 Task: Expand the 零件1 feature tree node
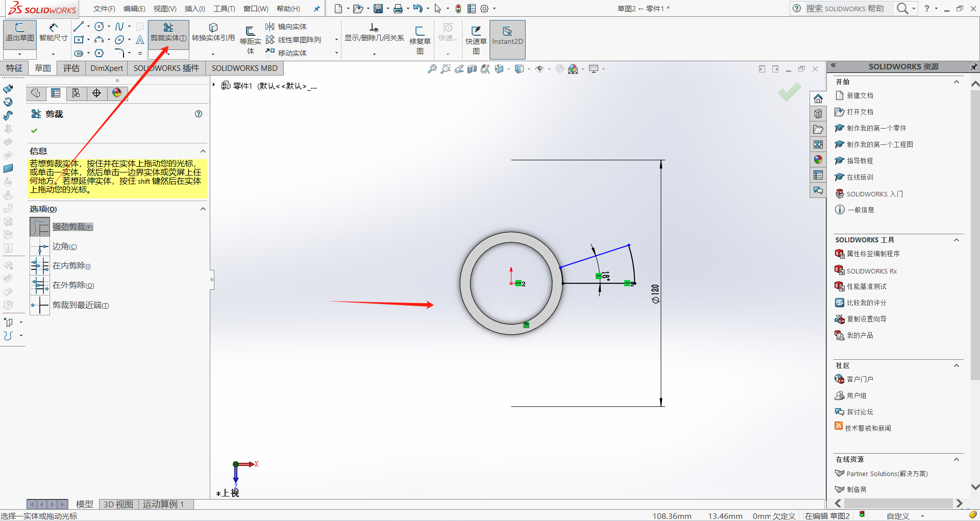(214, 85)
